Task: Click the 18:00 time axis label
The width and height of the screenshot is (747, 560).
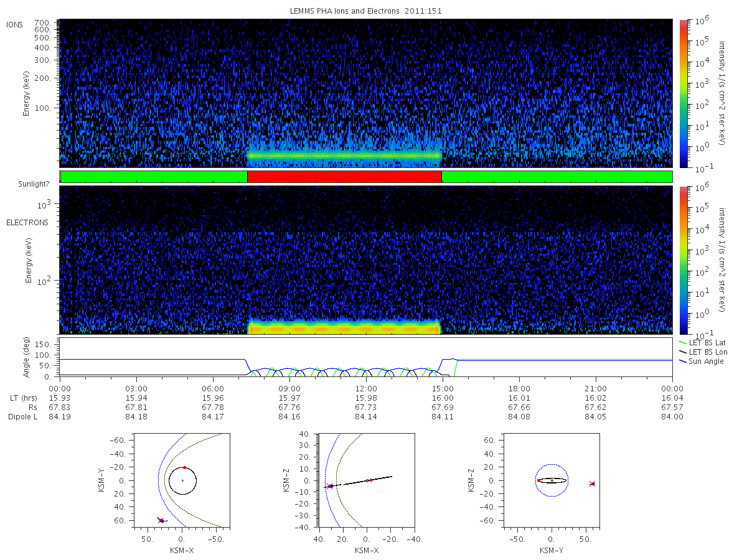Action: [x=519, y=388]
